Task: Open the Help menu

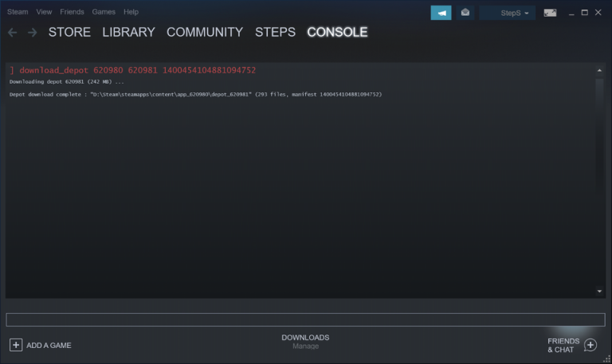Action: (x=131, y=12)
